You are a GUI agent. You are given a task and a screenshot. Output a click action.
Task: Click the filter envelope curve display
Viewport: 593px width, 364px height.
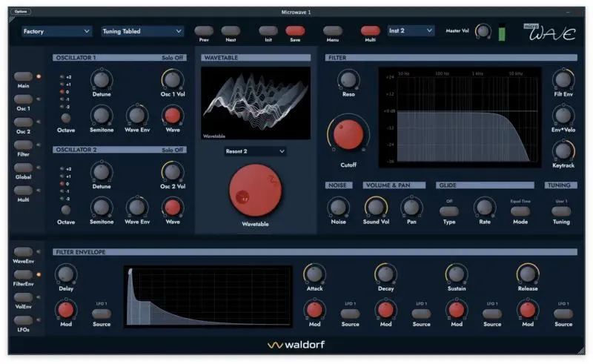pos(208,297)
